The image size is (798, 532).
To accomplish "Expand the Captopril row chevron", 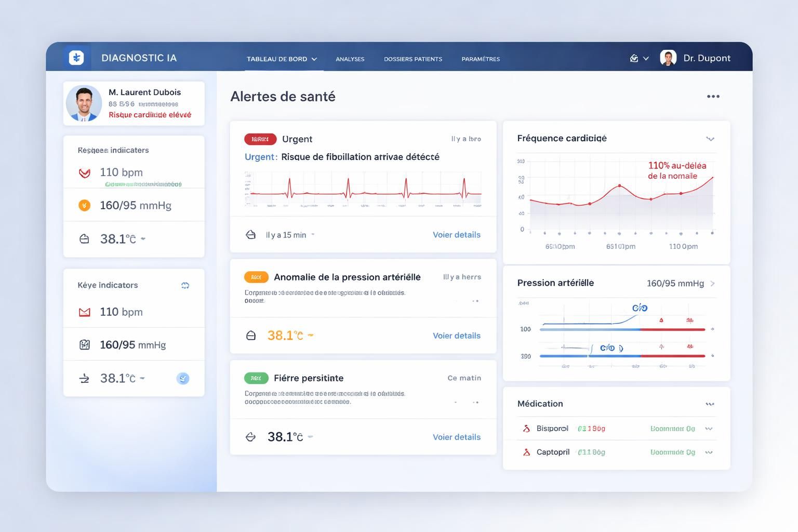I will [x=709, y=452].
